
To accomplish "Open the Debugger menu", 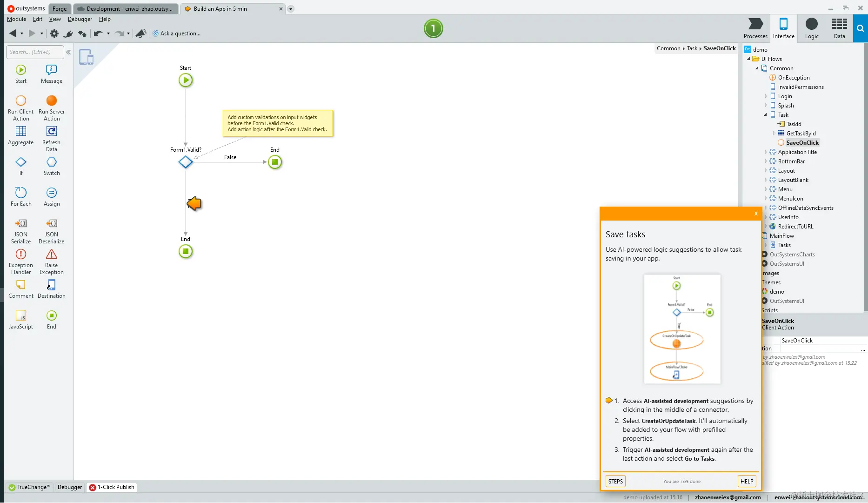I will (80, 19).
